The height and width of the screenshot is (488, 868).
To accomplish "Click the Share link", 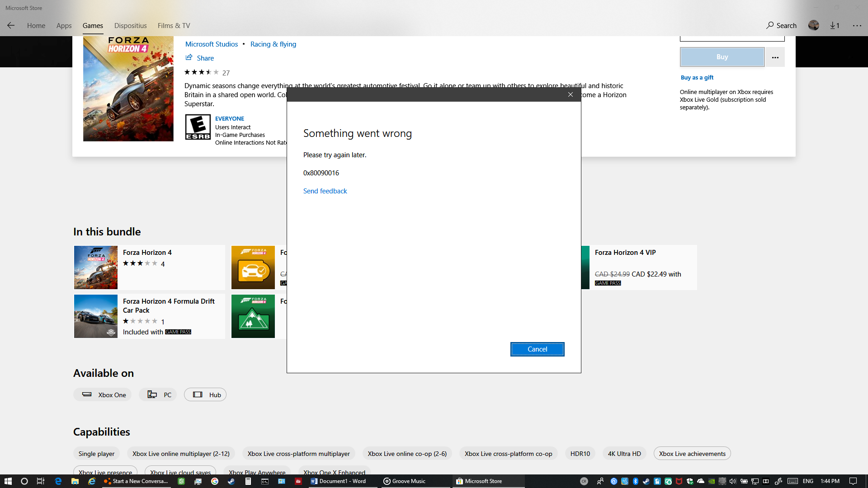I will tap(200, 58).
